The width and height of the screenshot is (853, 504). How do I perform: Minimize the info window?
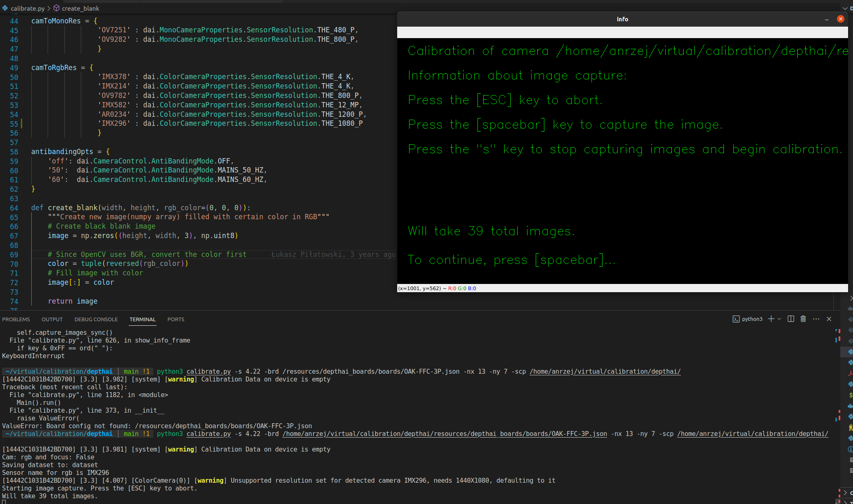(x=827, y=19)
